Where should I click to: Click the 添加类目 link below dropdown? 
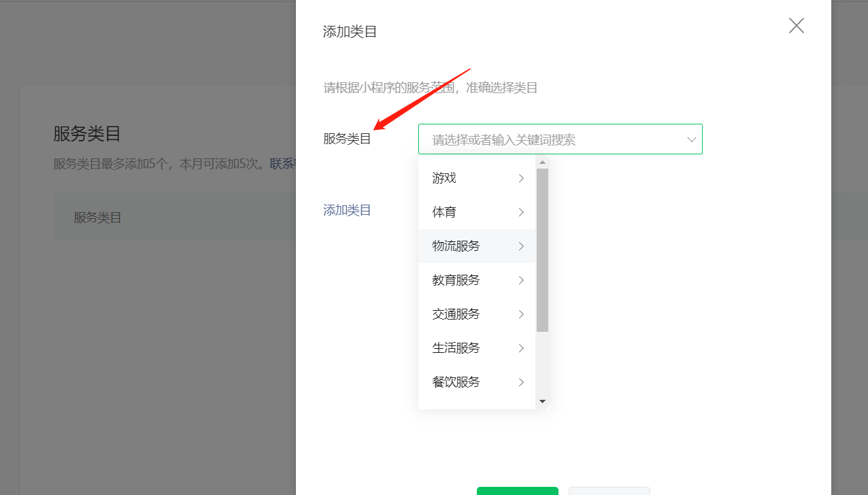(x=347, y=210)
